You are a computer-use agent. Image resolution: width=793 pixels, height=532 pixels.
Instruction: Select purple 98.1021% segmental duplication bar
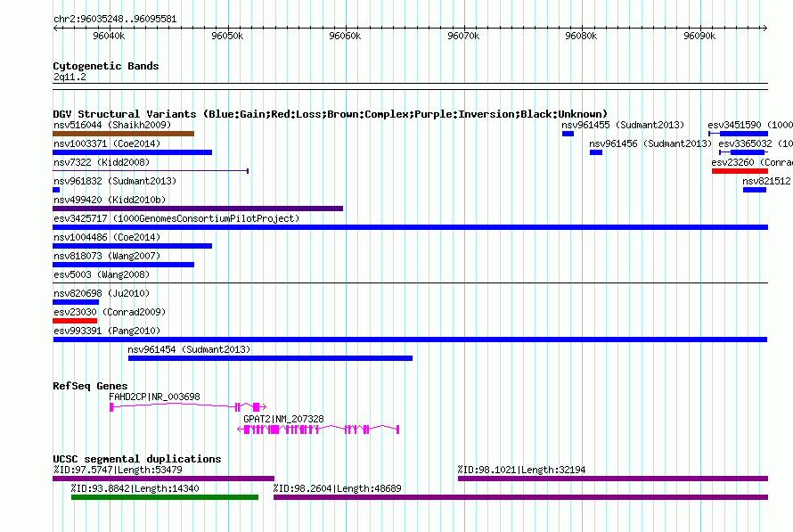pos(613,479)
